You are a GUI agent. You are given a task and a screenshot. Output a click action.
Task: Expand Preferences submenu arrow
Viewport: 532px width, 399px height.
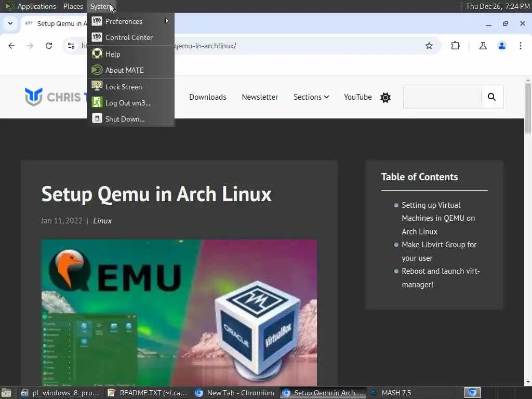pos(167,21)
